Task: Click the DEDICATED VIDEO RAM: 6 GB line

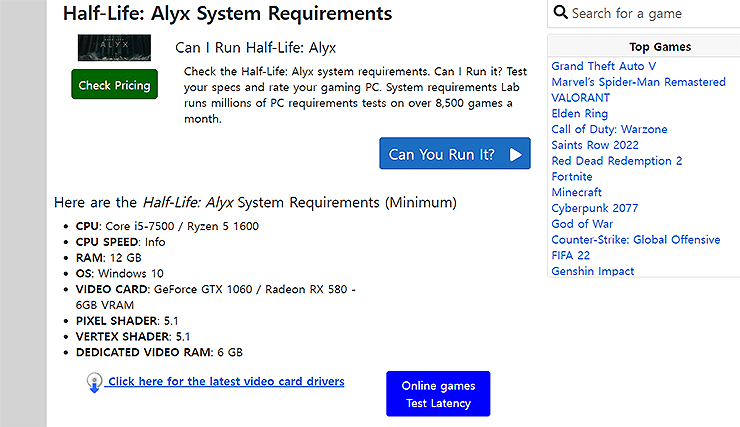Action: coord(159,352)
